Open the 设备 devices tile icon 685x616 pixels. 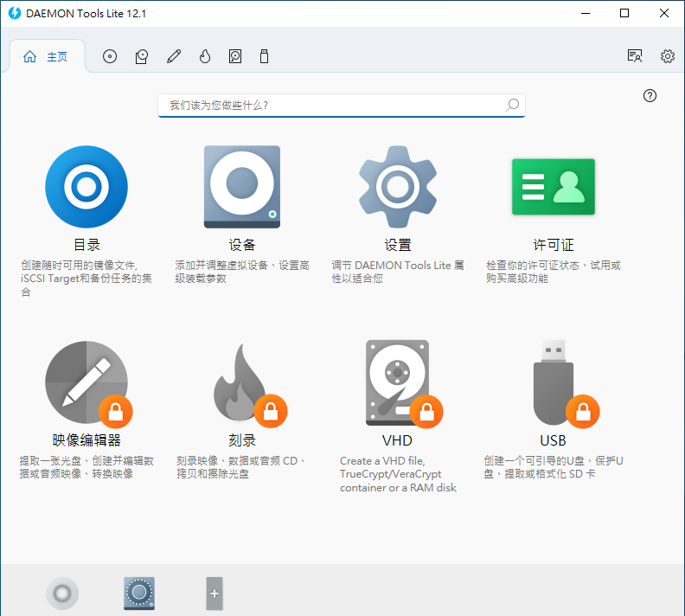(242, 187)
